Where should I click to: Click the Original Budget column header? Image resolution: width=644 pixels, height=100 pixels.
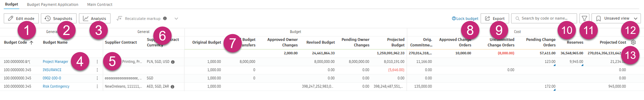point(206,42)
